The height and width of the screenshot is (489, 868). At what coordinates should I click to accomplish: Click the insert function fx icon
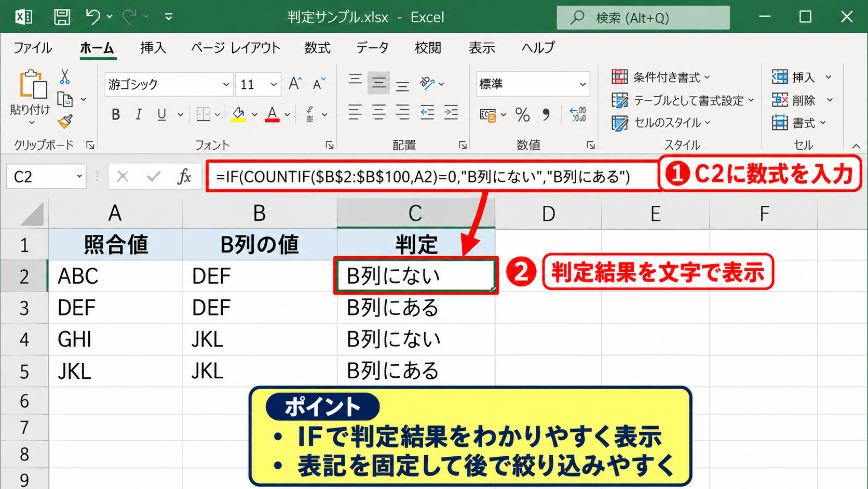[184, 177]
